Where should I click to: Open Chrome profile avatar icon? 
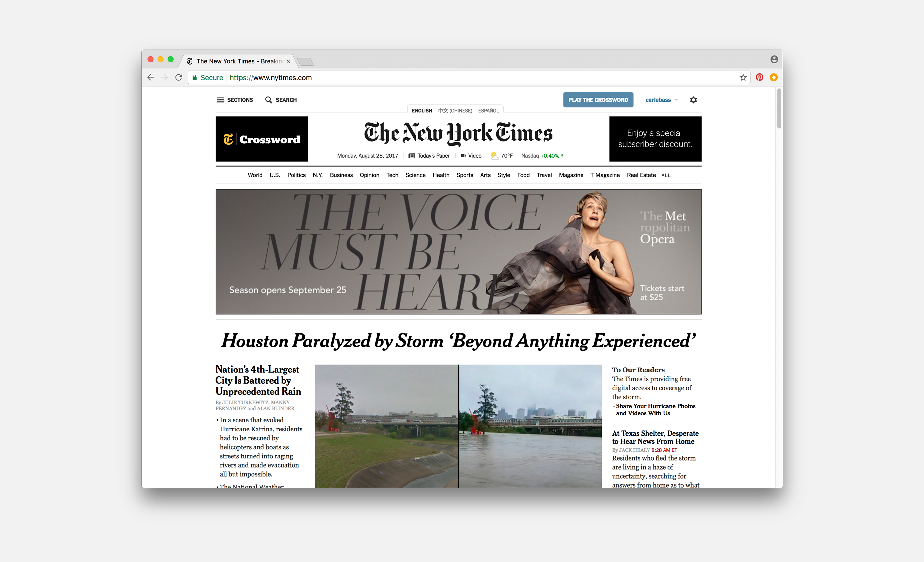774,59
